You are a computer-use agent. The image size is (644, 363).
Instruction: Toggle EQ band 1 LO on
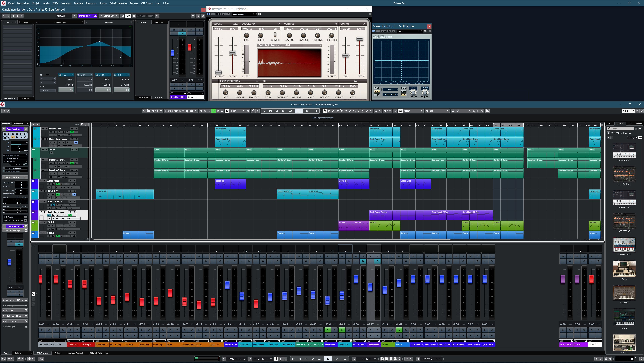pos(60,75)
